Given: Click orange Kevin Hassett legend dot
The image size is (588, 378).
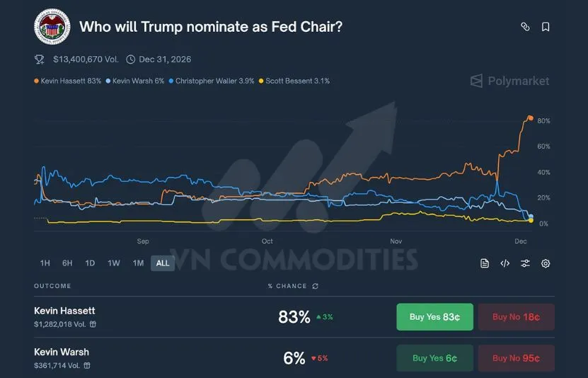Looking at the screenshot, I should [36, 81].
